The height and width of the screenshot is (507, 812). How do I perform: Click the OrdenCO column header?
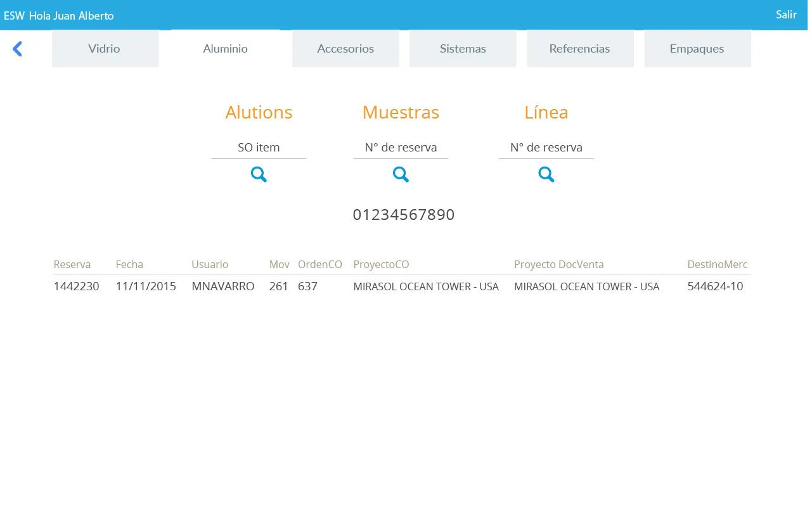pyautogui.click(x=320, y=264)
